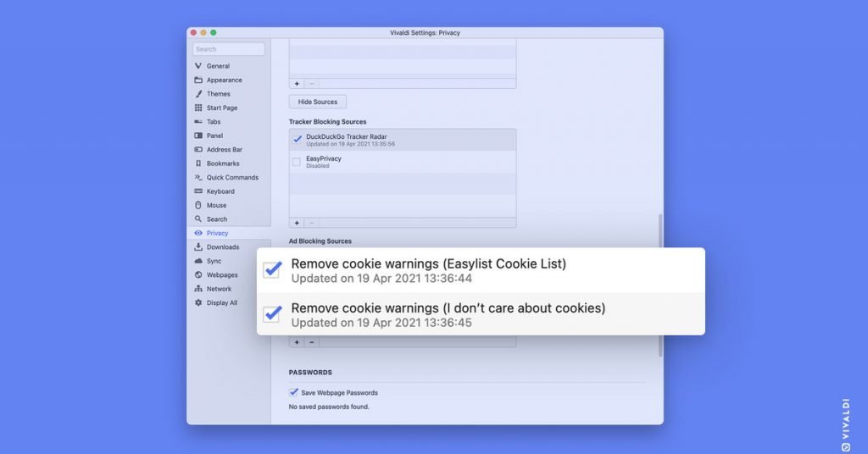The width and height of the screenshot is (868, 454).
Task: Click the EasyPrivacy label text
Action: (324, 158)
